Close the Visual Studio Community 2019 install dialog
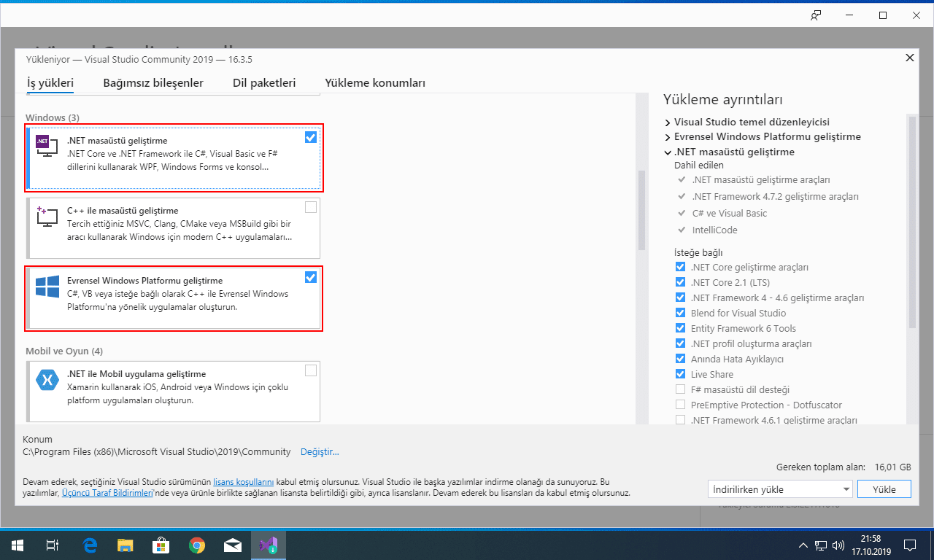 pos(909,58)
